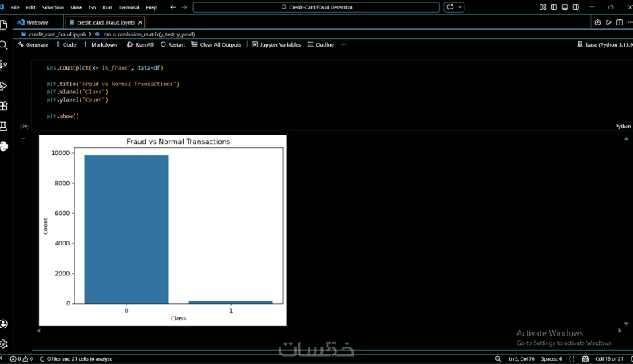633x364 pixels.
Task: Add a new Code cell
Action: (66, 44)
